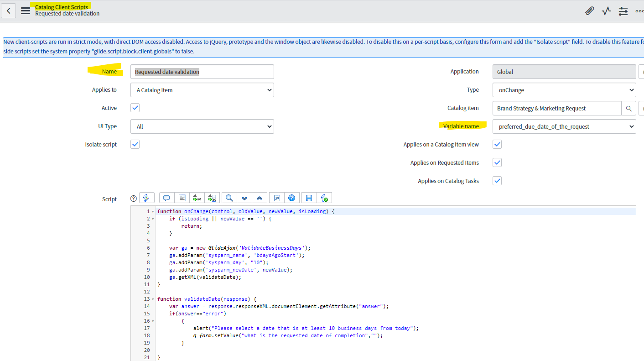The width and height of the screenshot is (644, 361).
Task: Open the hamburger form context menu
Action: click(x=26, y=11)
